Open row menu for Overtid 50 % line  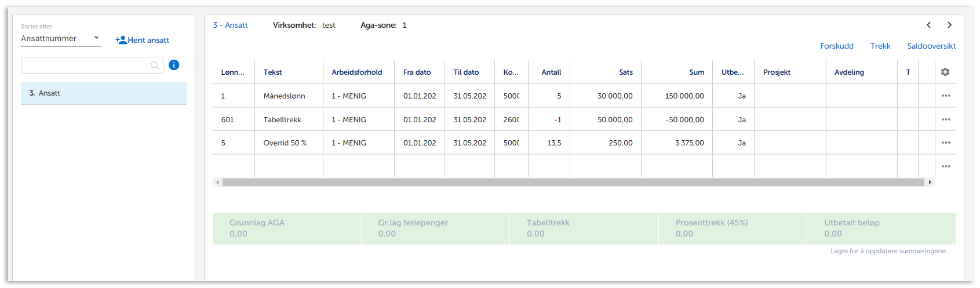pyautogui.click(x=946, y=143)
